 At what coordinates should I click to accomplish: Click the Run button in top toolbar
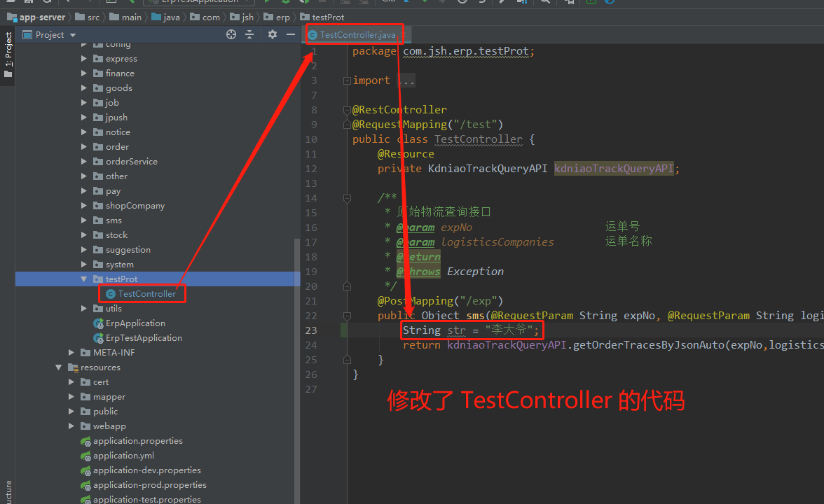click(x=267, y=1)
